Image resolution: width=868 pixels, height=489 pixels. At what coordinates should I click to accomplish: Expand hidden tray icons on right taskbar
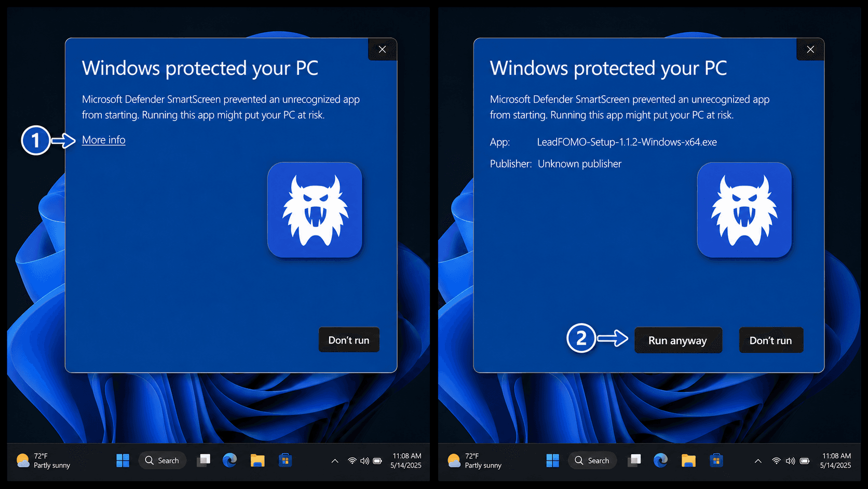point(758,461)
